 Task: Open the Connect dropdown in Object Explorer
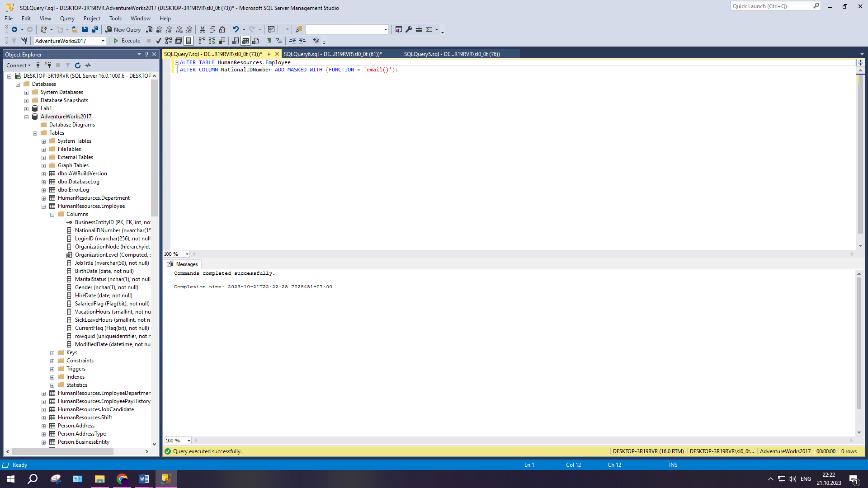(19, 66)
